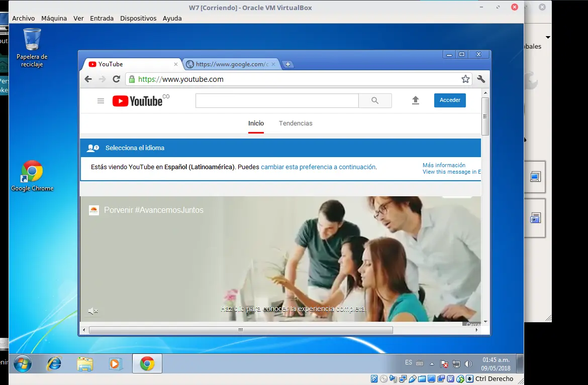Click the Acceder sign-in button
Image resolution: width=588 pixels, height=385 pixels.
point(450,100)
